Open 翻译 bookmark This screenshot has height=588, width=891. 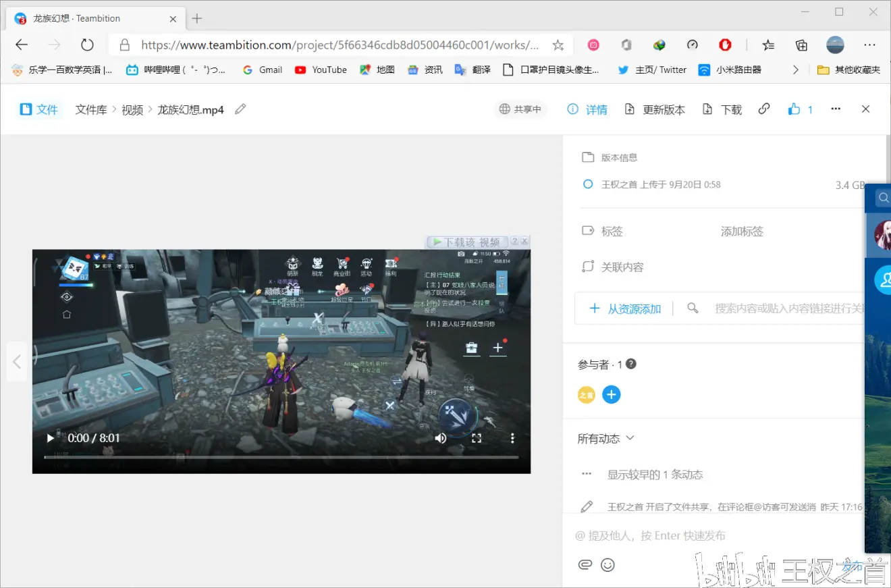click(x=473, y=70)
